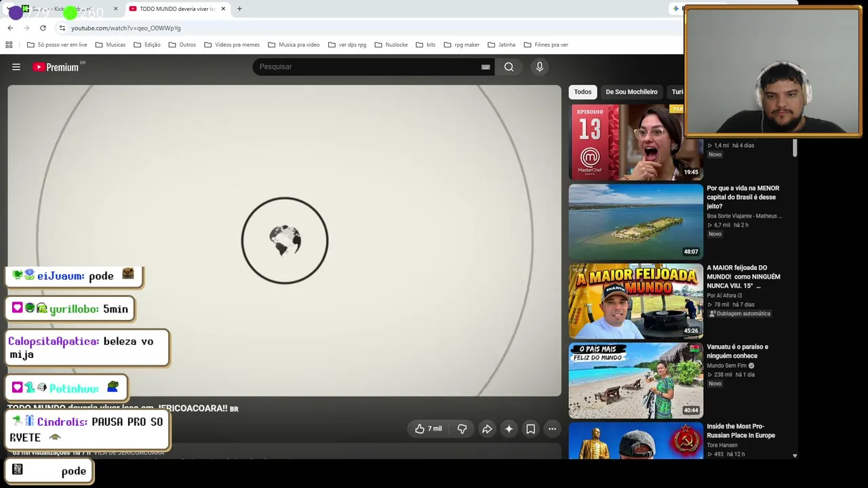The image size is (868, 488).
Task: Open site information icon in address bar
Action: (x=62, y=28)
